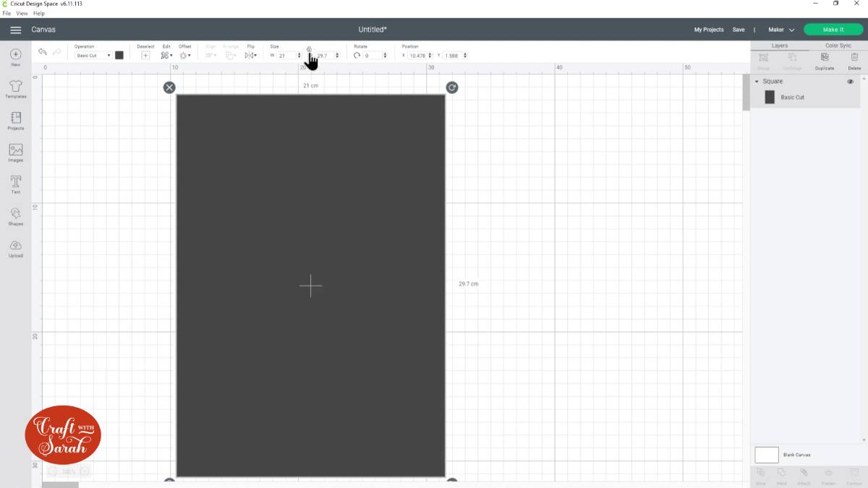Switch to the Color Sync tab

838,46
